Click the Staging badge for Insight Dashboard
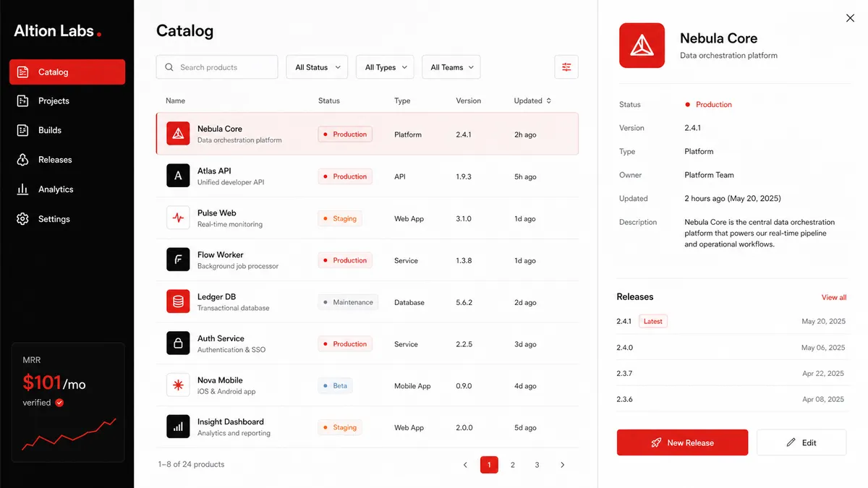 pos(340,427)
